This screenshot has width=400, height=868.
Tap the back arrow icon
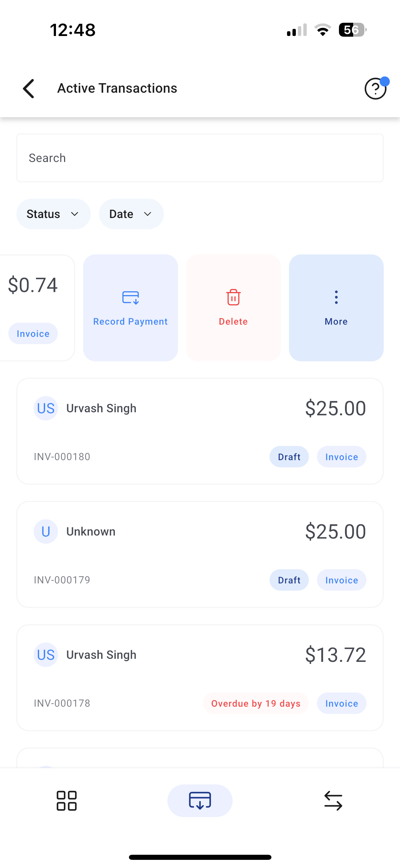point(29,89)
